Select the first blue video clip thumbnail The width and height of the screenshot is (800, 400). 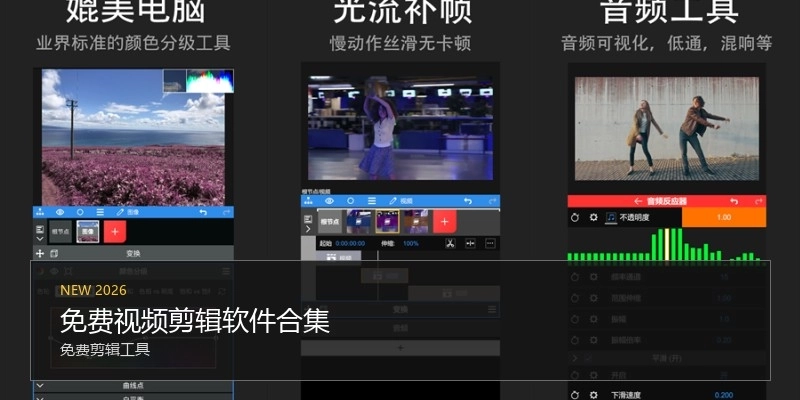click(358, 221)
